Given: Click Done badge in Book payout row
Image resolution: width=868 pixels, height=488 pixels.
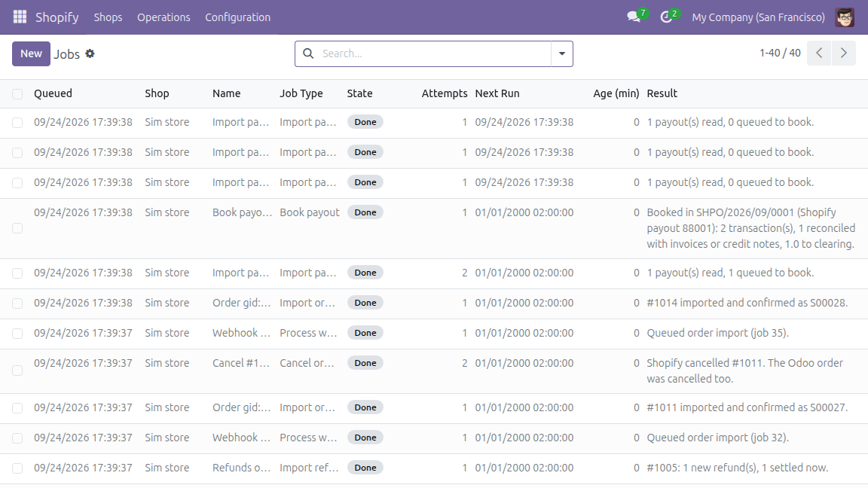Looking at the screenshot, I should [365, 212].
